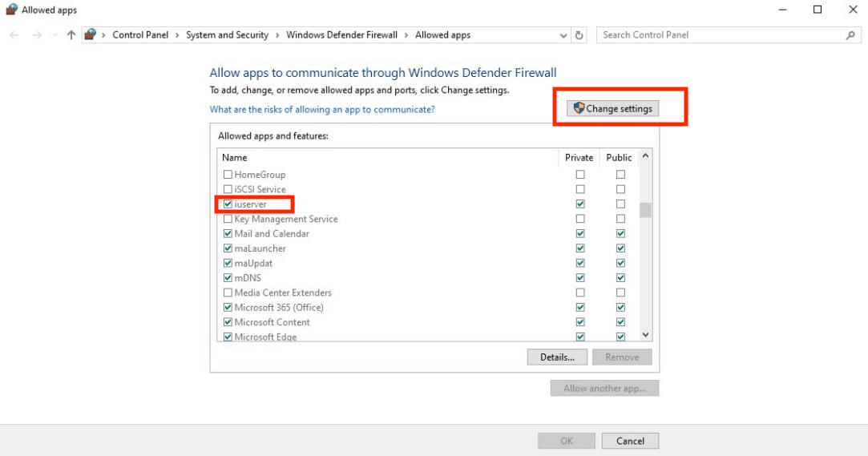Viewport: 868px width, 456px height.
Task: Toggle Private checkbox for Microsoft Content
Action: [580, 322]
